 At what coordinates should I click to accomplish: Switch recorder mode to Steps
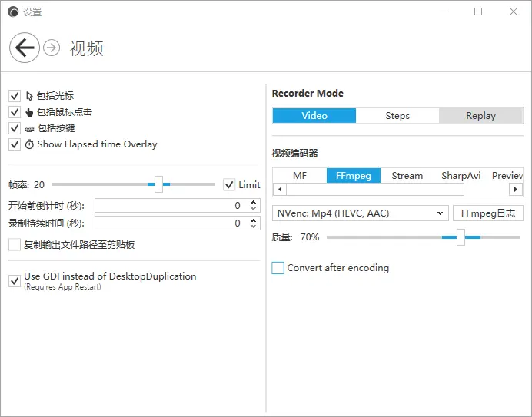click(397, 116)
